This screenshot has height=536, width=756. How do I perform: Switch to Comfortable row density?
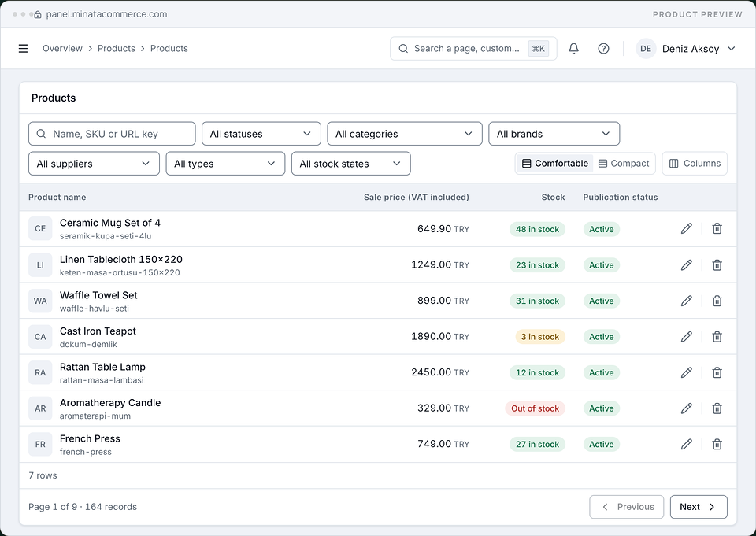555,164
